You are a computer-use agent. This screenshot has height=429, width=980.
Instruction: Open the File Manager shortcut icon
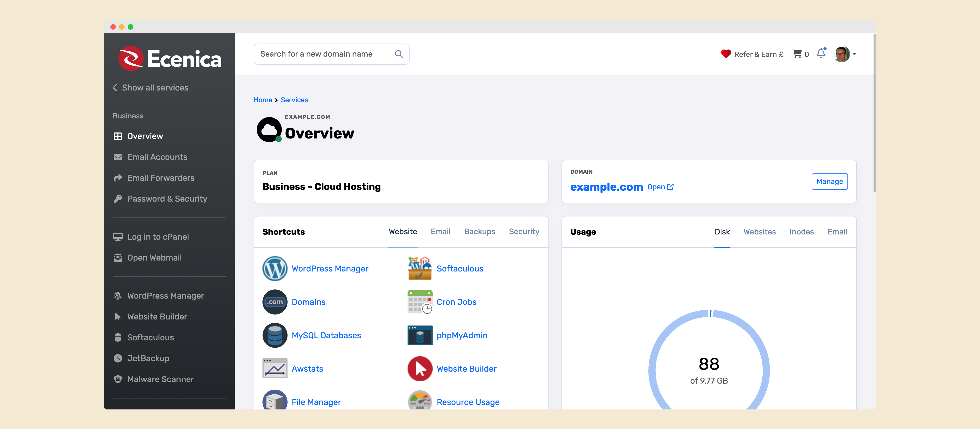point(275,400)
